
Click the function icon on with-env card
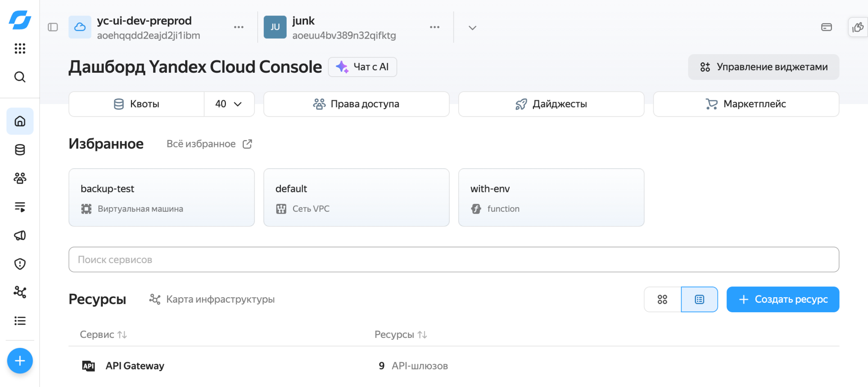(x=476, y=209)
